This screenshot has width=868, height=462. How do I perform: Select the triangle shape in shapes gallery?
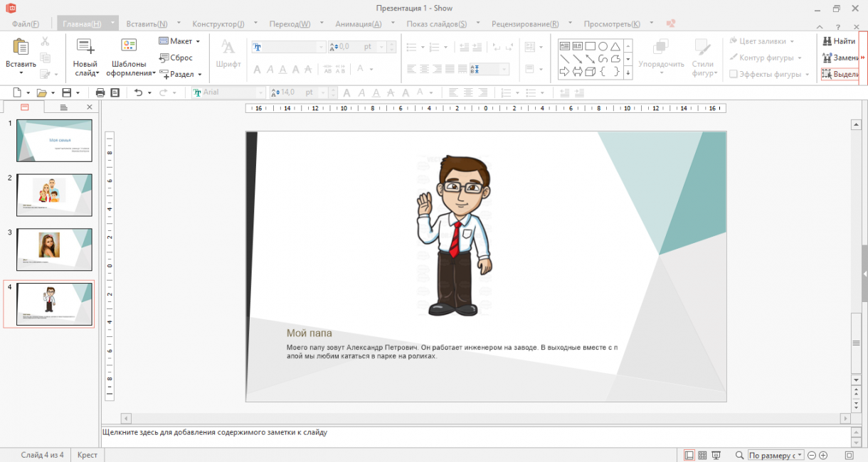click(x=615, y=46)
